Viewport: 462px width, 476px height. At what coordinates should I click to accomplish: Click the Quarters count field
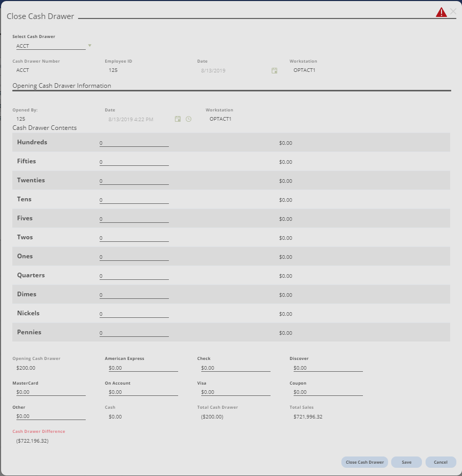pyautogui.click(x=134, y=276)
